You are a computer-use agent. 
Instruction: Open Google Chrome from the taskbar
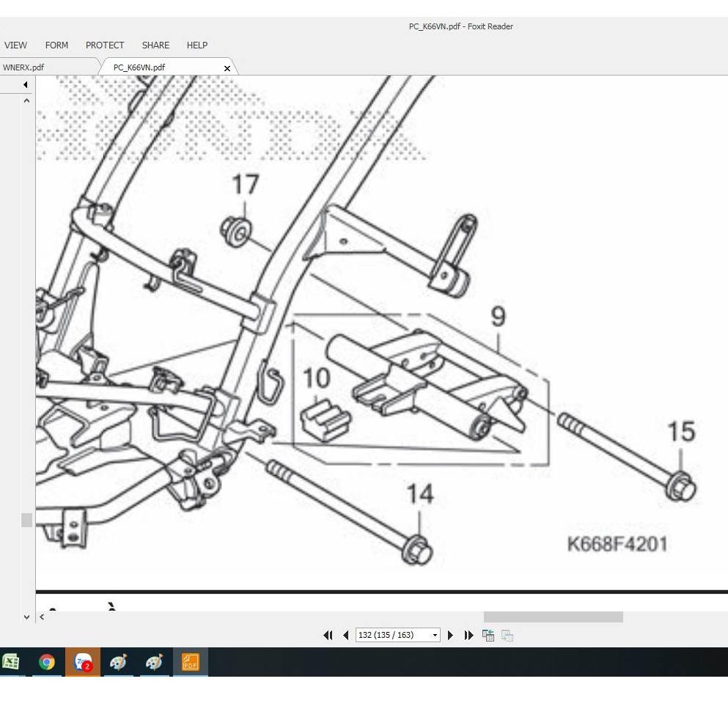point(47,663)
